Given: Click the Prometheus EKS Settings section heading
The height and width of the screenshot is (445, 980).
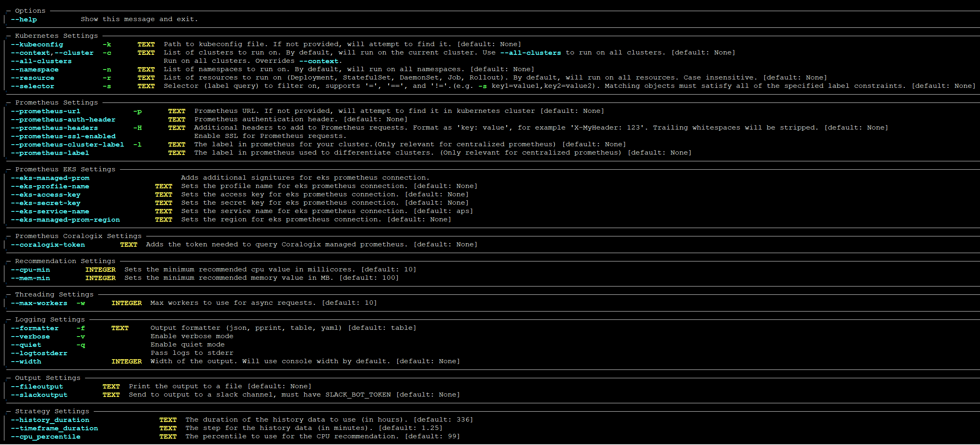Looking at the screenshot, I should pyautogui.click(x=65, y=169).
